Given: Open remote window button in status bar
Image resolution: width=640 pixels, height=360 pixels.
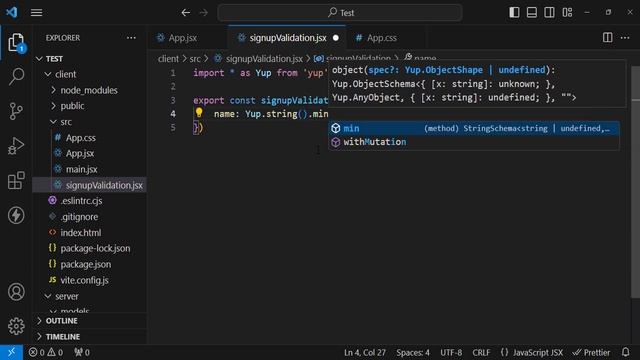Looking at the screenshot, I should coord(11,352).
